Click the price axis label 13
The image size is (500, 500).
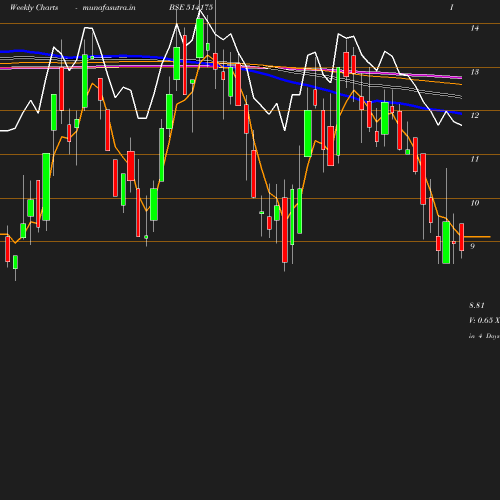475,72
